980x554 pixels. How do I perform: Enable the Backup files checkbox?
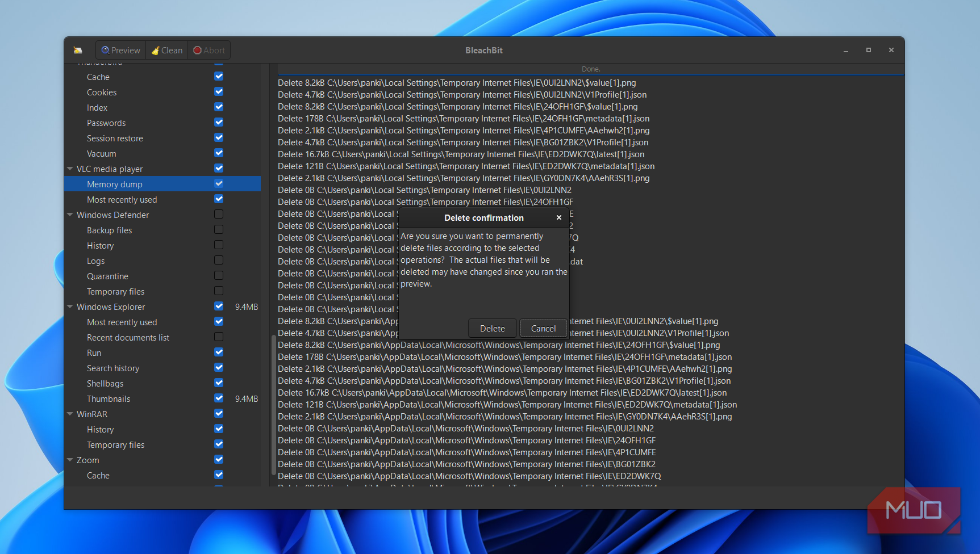click(219, 229)
